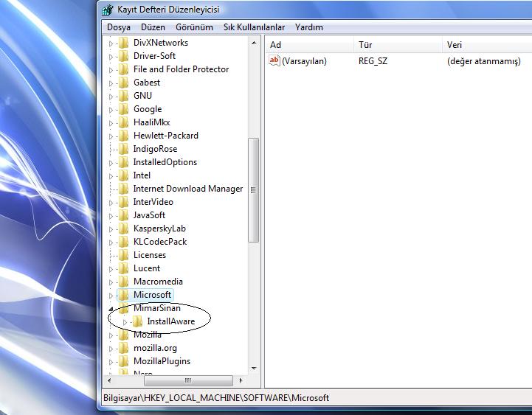Sort by the Tür column header
532x415 pixels.
(398, 45)
